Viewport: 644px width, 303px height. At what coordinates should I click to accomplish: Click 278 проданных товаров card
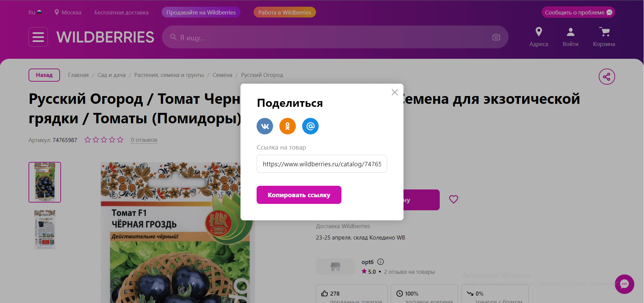point(352,294)
